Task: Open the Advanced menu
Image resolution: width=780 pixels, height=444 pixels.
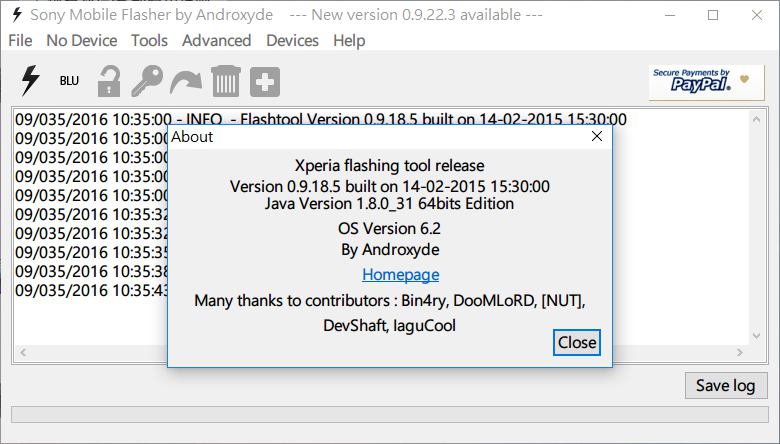Action: (x=216, y=40)
